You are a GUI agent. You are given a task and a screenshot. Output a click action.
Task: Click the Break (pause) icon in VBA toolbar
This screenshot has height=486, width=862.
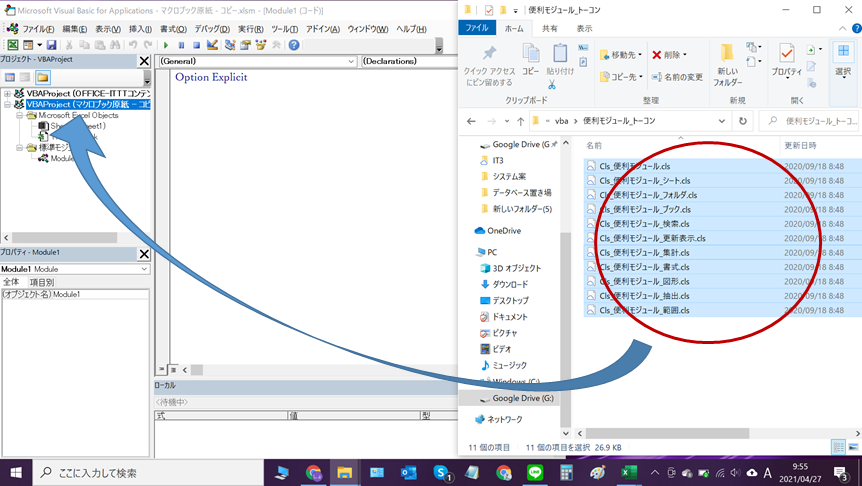[181, 45]
